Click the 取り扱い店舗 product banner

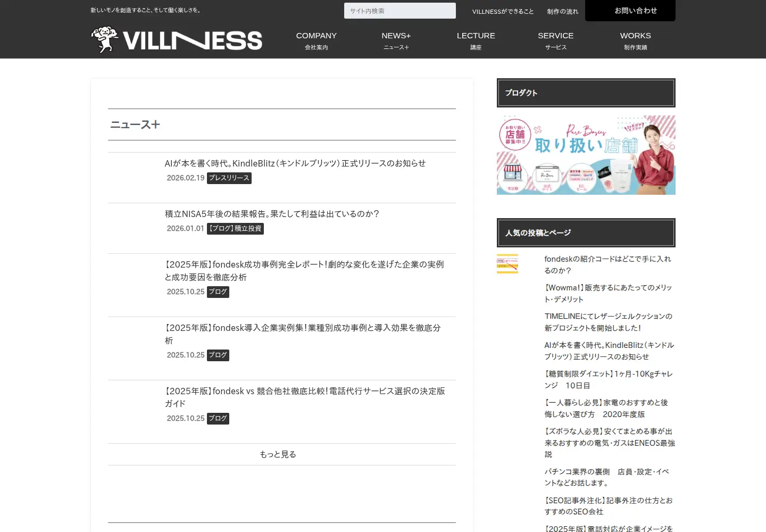click(x=586, y=155)
